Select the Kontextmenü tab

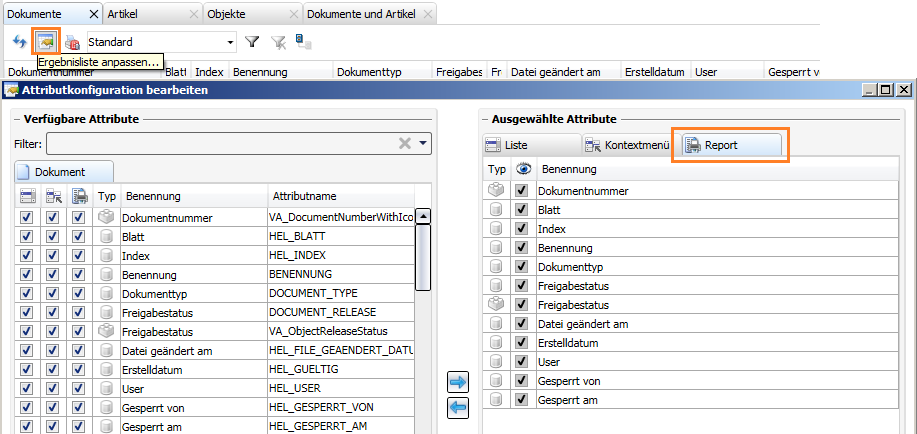(627, 145)
